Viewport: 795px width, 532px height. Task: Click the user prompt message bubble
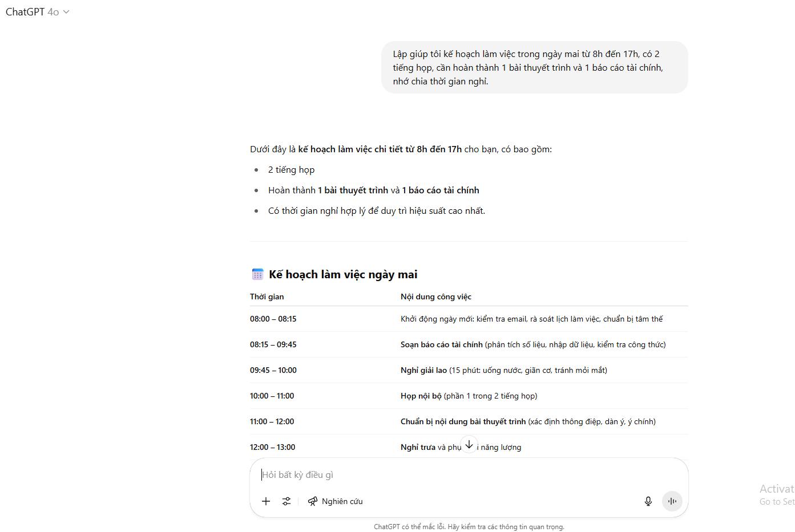[535, 67]
